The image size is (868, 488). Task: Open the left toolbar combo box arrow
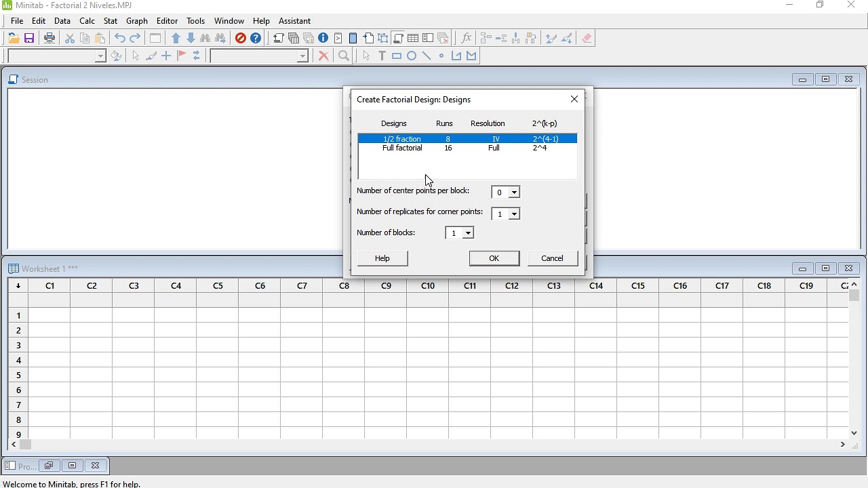coord(100,56)
